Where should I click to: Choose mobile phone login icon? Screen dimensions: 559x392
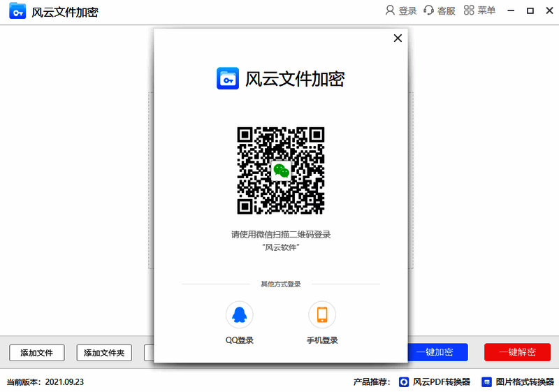click(322, 314)
